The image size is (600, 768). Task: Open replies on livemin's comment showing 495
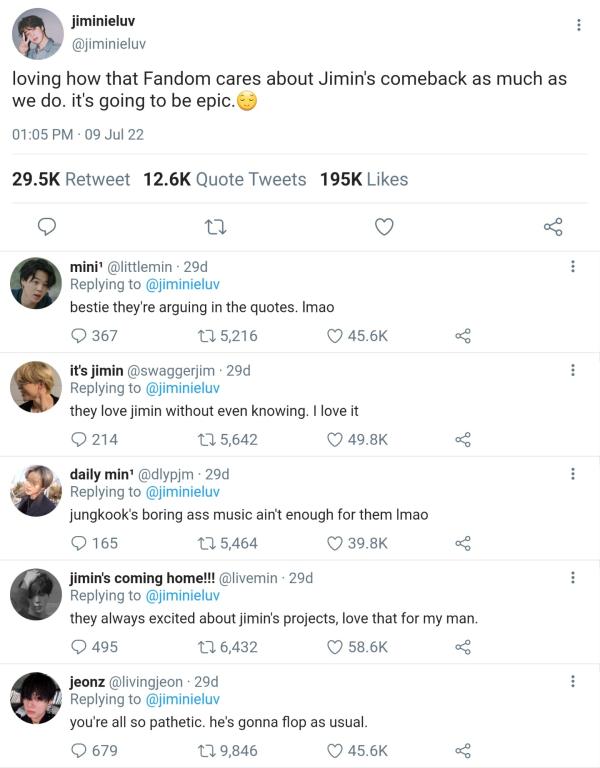tap(79, 647)
